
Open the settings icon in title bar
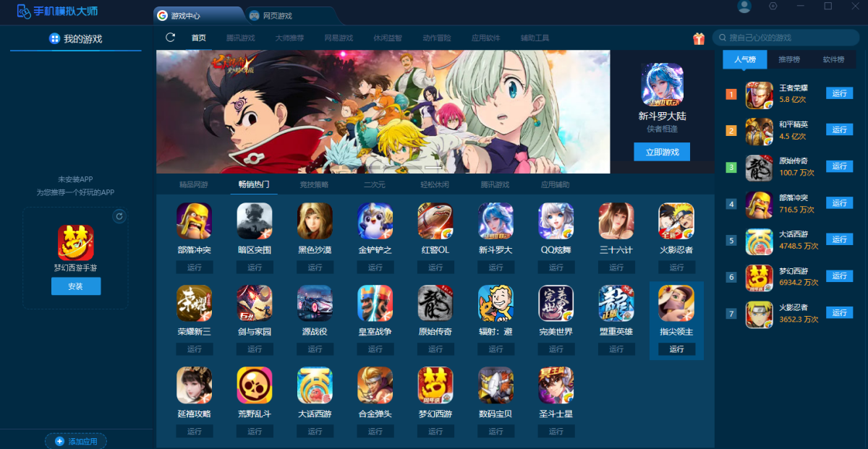click(773, 7)
